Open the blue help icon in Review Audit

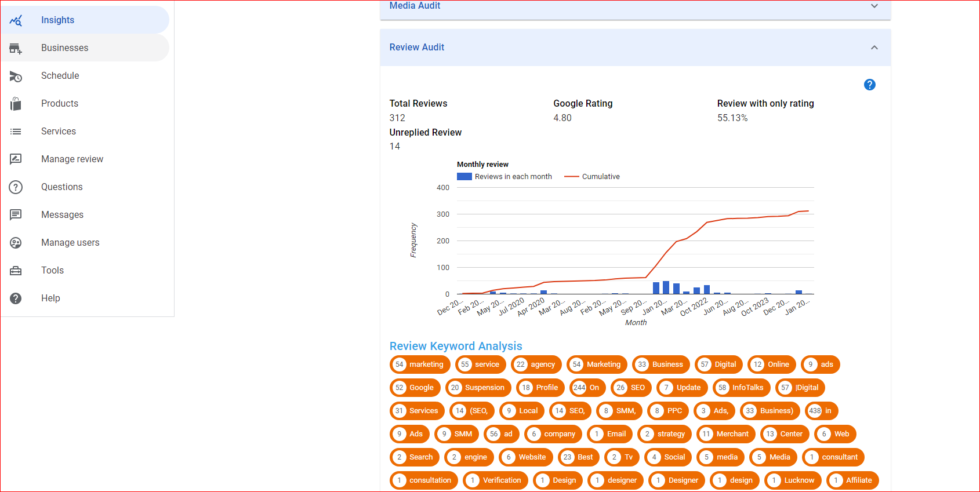[870, 85]
